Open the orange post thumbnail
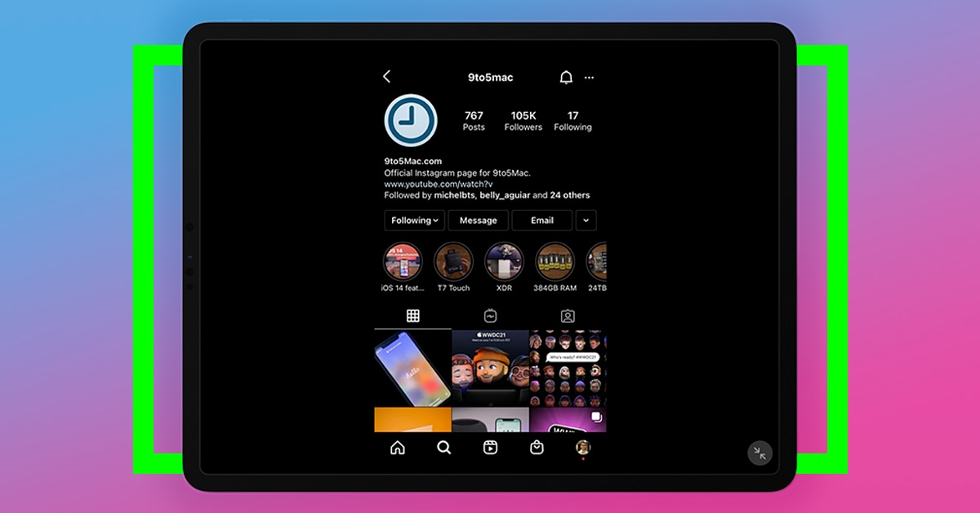980x513 pixels. coord(413,420)
